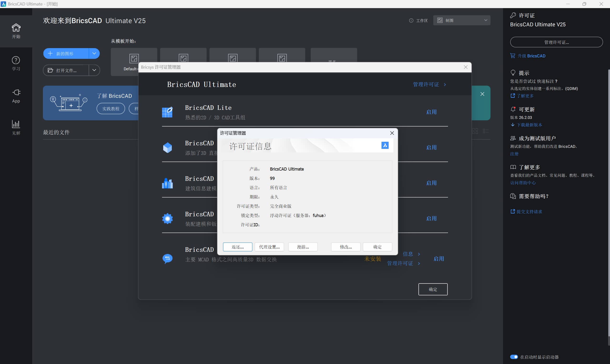Viewport: 610px width, 364px height.
Task: Click the BIM buildings product icon
Action: [x=167, y=183]
